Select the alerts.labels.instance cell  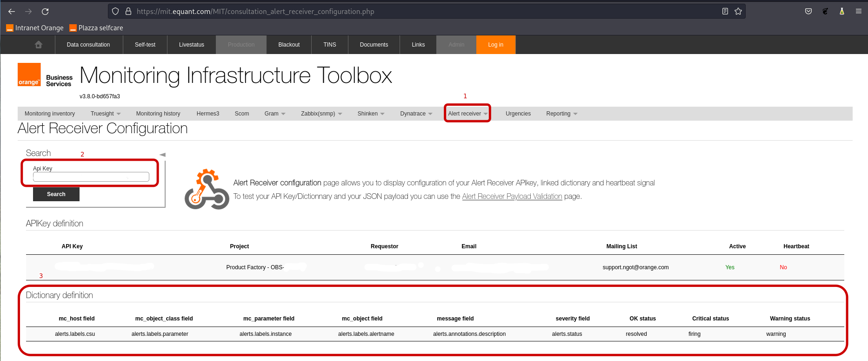tap(266, 334)
